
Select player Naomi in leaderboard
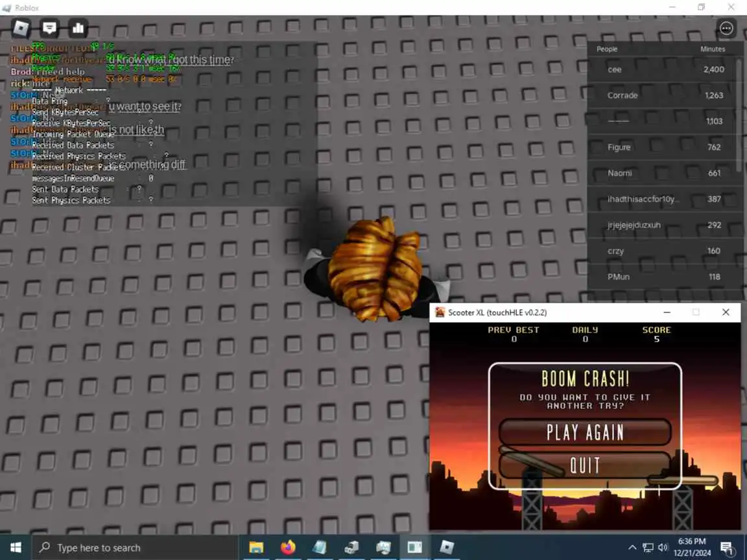coord(662,173)
